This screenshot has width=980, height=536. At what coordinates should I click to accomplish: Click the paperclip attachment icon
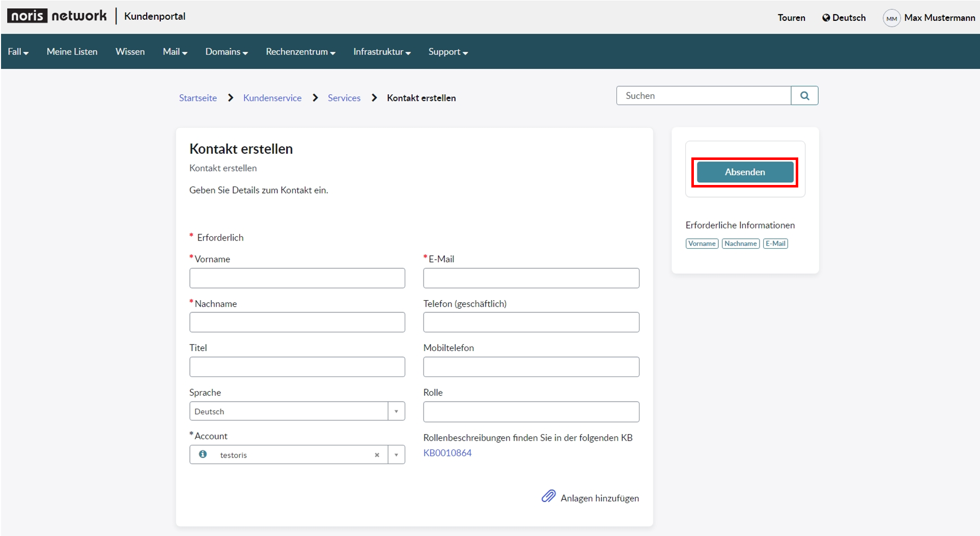(x=548, y=496)
